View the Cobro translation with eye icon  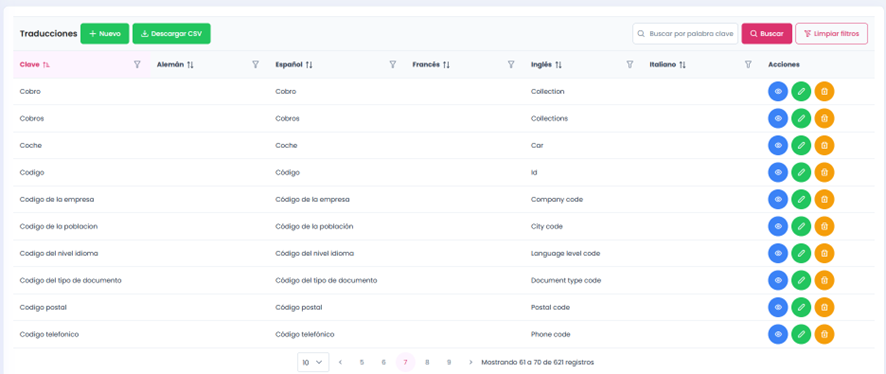click(778, 92)
